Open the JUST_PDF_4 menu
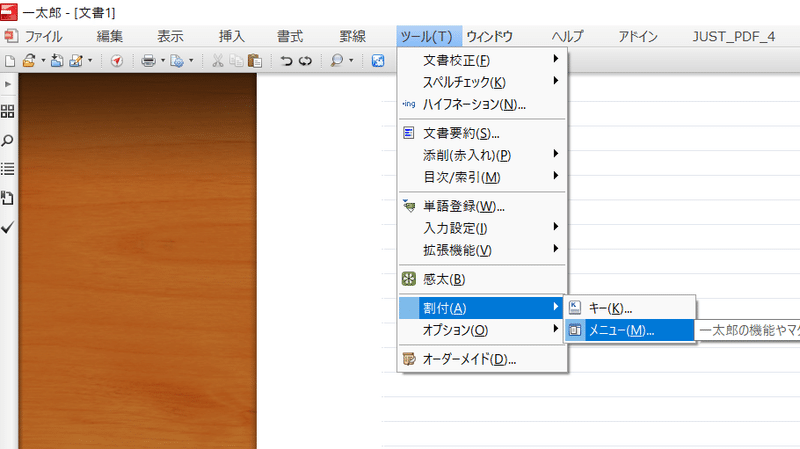Screen dimensions: 800x449 734,37
